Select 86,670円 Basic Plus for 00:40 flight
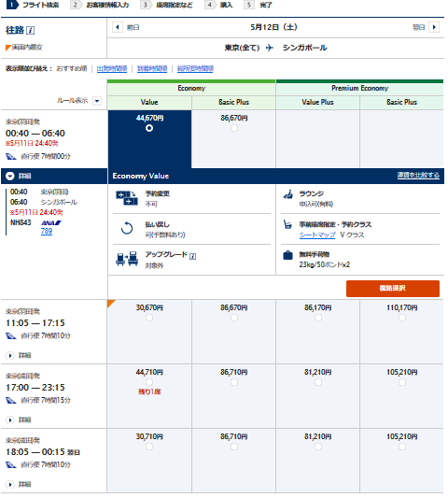Image resolution: width=448 pixels, height=498 pixels. [234, 128]
